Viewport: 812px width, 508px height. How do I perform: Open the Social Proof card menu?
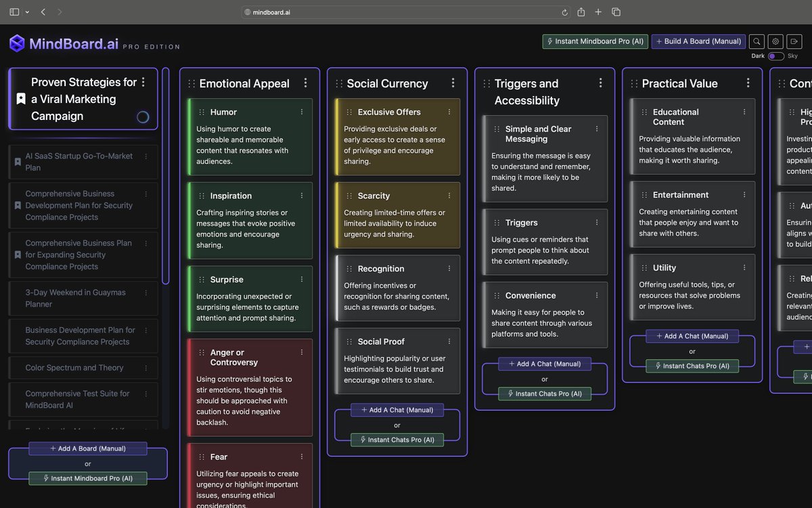[449, 341]
